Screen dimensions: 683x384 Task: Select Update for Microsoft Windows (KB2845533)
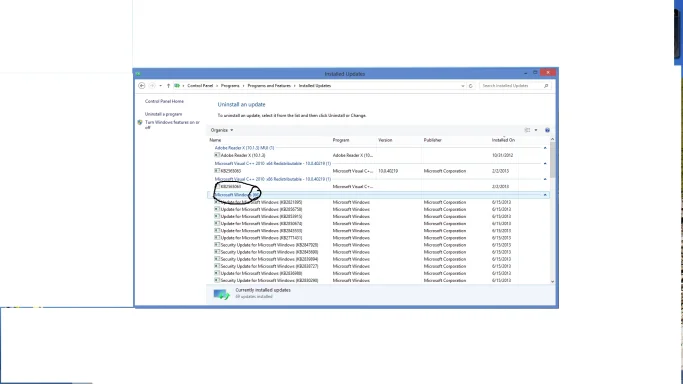coord(261,231)
